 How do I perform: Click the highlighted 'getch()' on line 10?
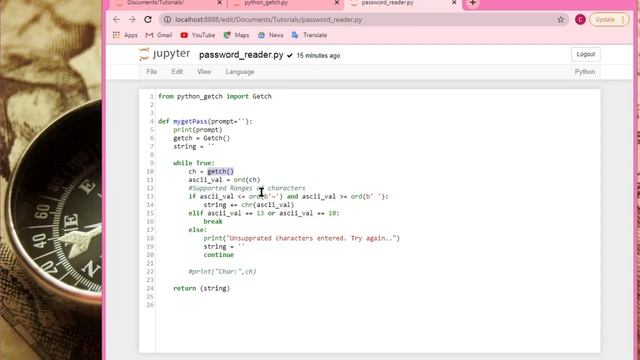220,171
